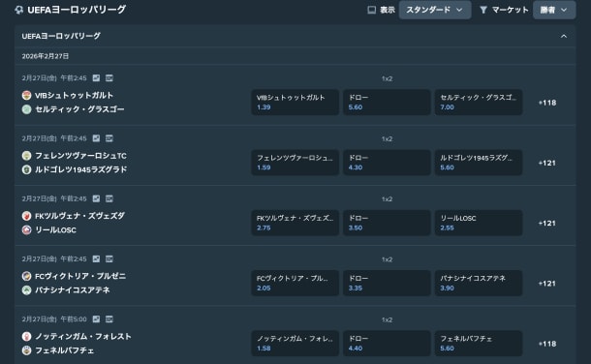The width and height of the screenshot is (591, 364).
Task: Click FKツルヴェナ・ズヴェズダ team crest
Action: coord(26,216)
